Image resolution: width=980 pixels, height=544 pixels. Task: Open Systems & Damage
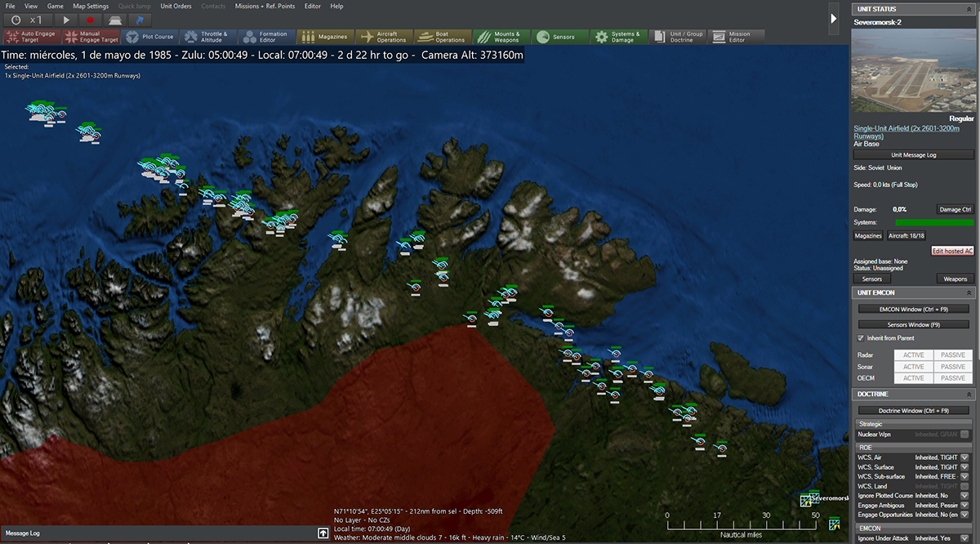(x=618, y=37)
